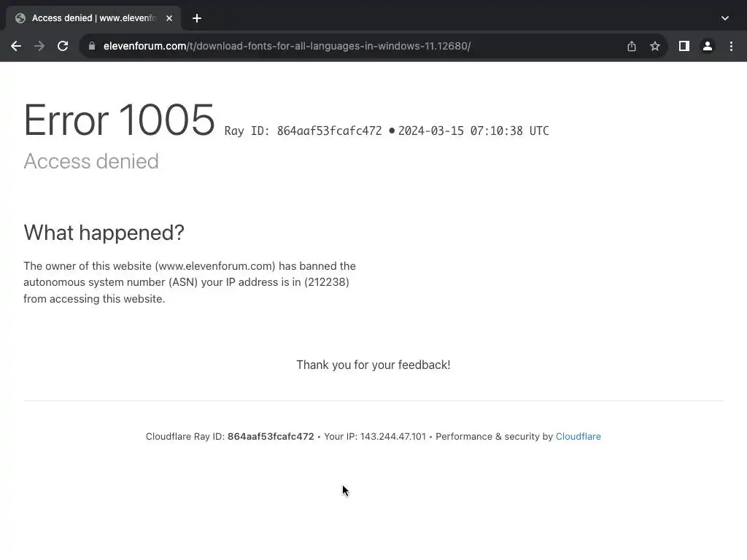Open the user profile icon
The image size is (747, 560).
708,46
